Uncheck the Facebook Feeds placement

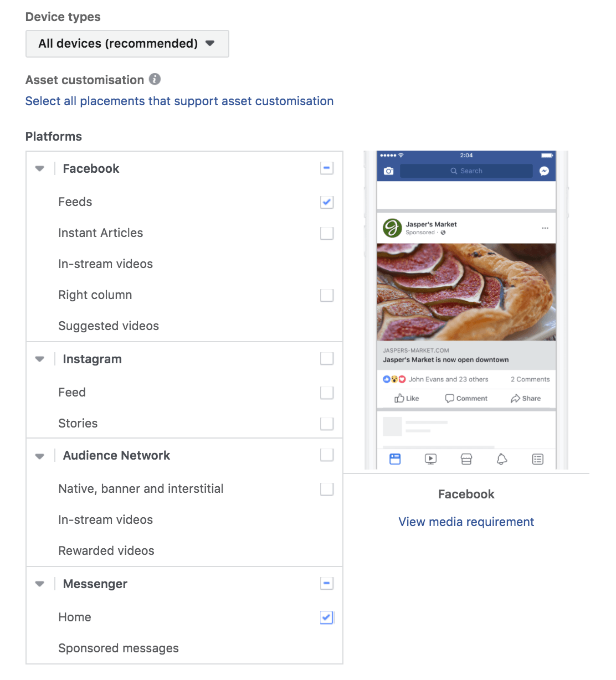click(327, 202)
